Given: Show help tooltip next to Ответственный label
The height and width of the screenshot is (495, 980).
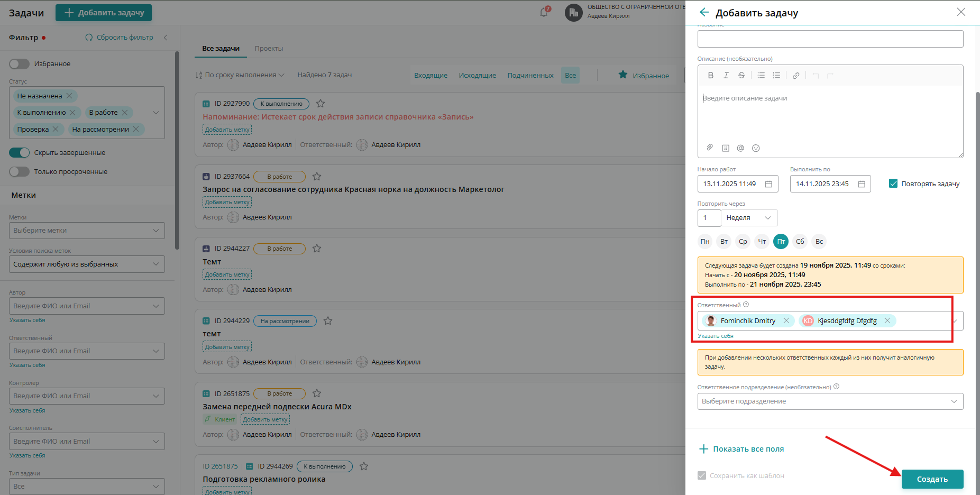Looking at the screenshot, I should point(746,305).
